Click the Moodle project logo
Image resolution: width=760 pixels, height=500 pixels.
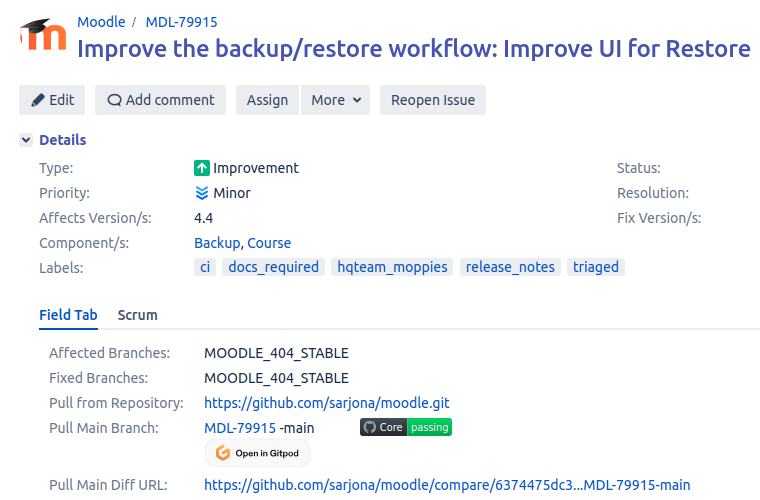point(43,35)
